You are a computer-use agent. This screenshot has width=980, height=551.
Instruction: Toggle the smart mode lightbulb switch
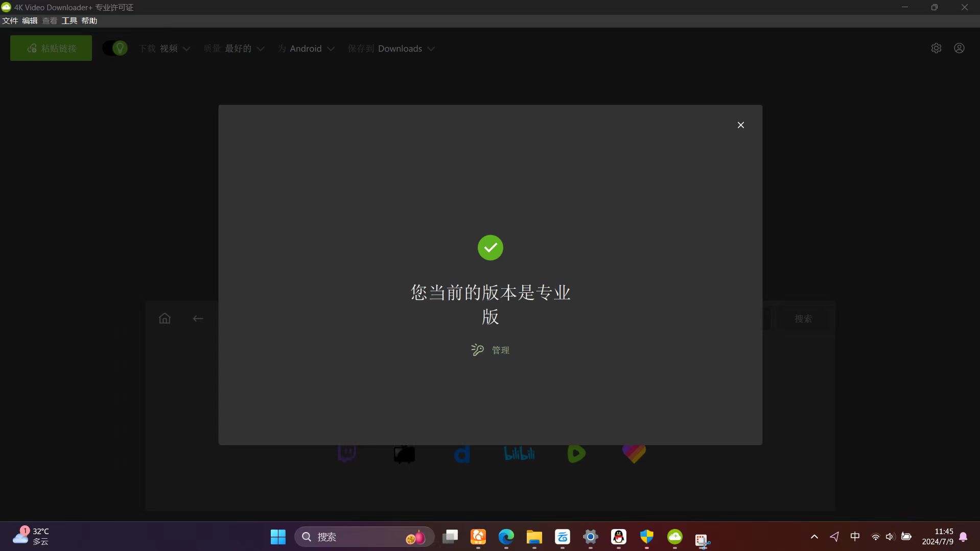pos(115,48)
